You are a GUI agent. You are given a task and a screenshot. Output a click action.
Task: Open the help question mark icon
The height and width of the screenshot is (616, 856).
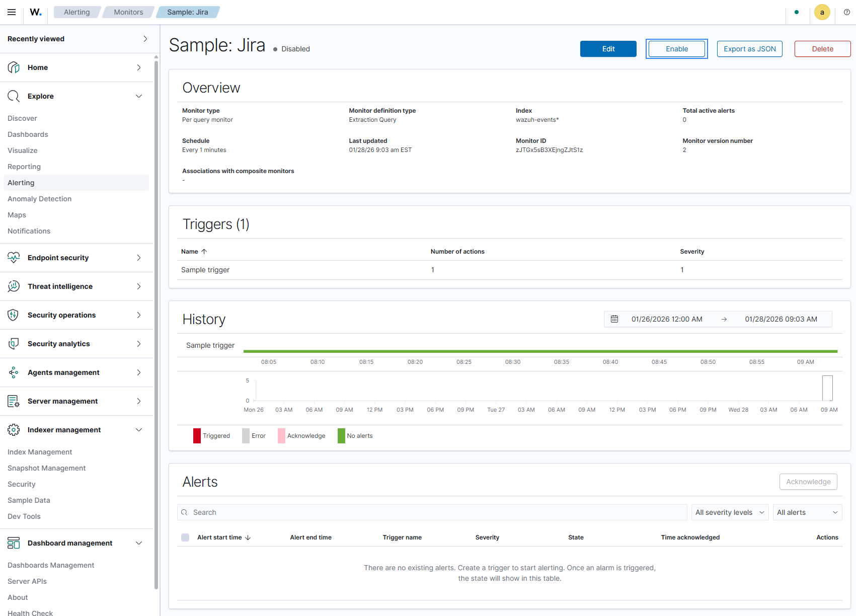[x=847, y=12]
